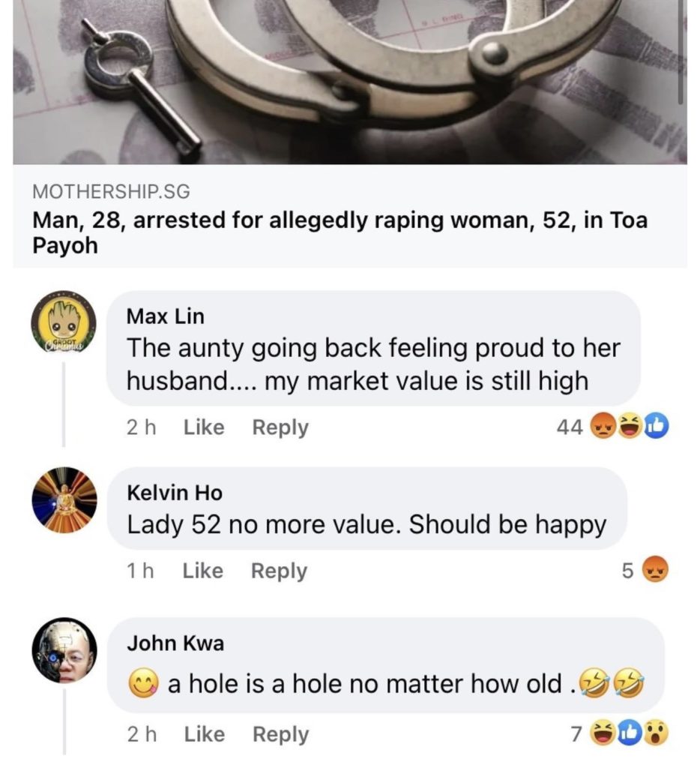Reply to Max Lin's comment
The height and width of the screenshot is (768, 700).
tap(280, 427)
